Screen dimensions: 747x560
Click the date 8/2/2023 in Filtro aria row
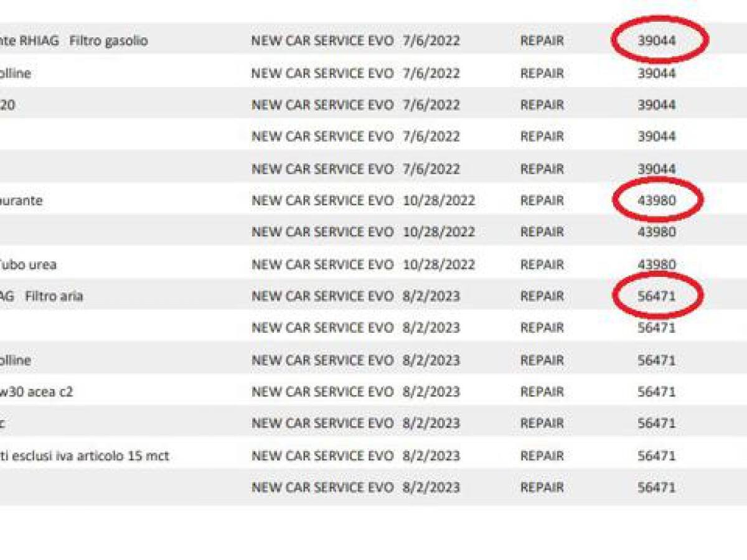[431, 296]
